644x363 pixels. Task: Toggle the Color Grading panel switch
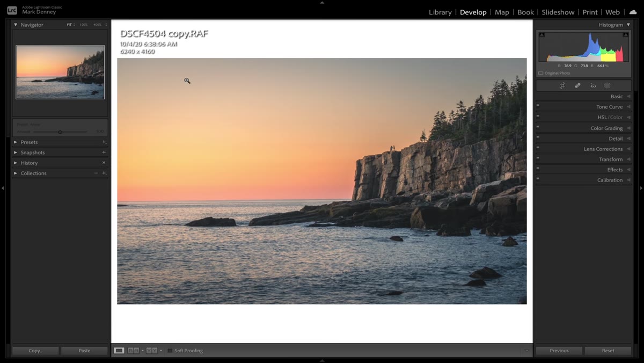(x=538, y=128)
